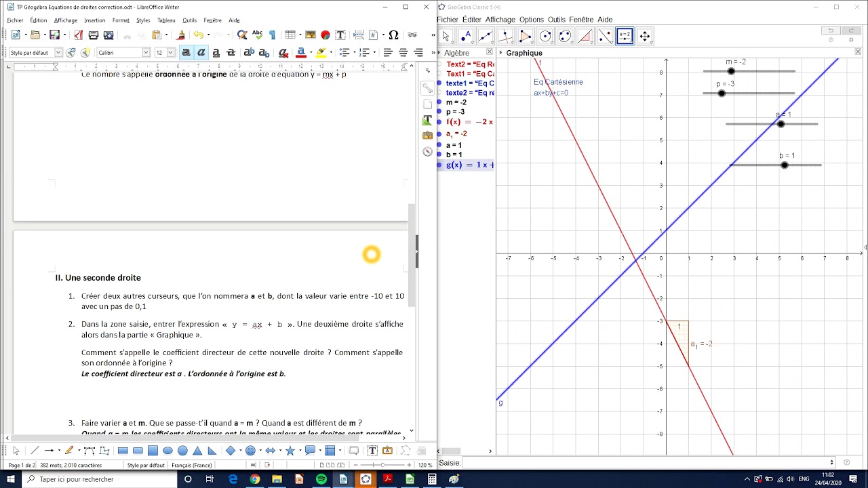Open GeoGebra Outils menu
Screen dimensions: 868x488
pos(556,20)
